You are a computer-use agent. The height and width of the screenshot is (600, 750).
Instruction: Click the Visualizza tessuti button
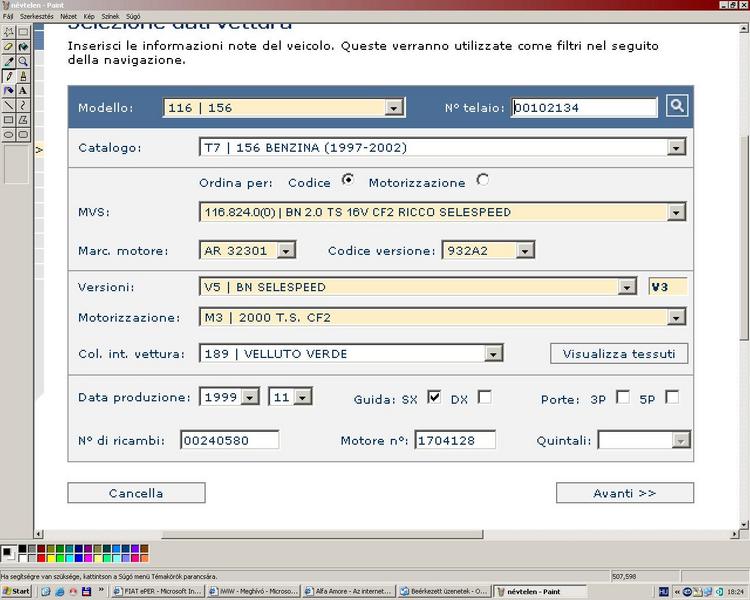point(618,353)
